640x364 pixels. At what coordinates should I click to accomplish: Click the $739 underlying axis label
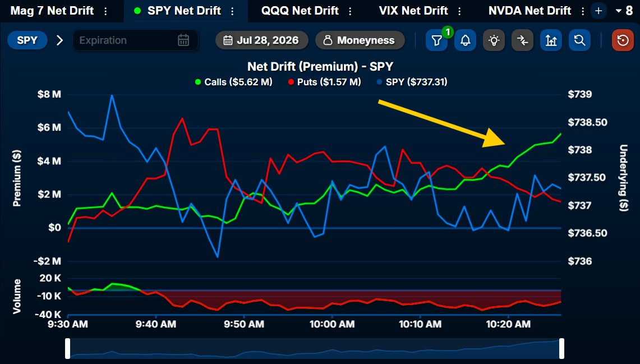click(x=579, y=94)
